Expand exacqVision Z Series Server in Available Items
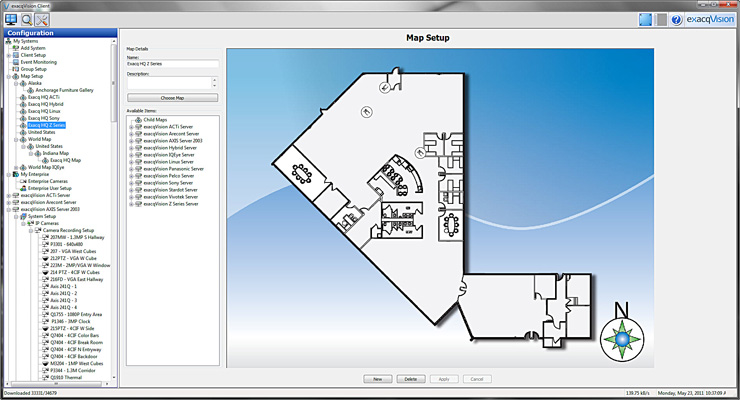740x400 pixels. (x=131, y=204)
